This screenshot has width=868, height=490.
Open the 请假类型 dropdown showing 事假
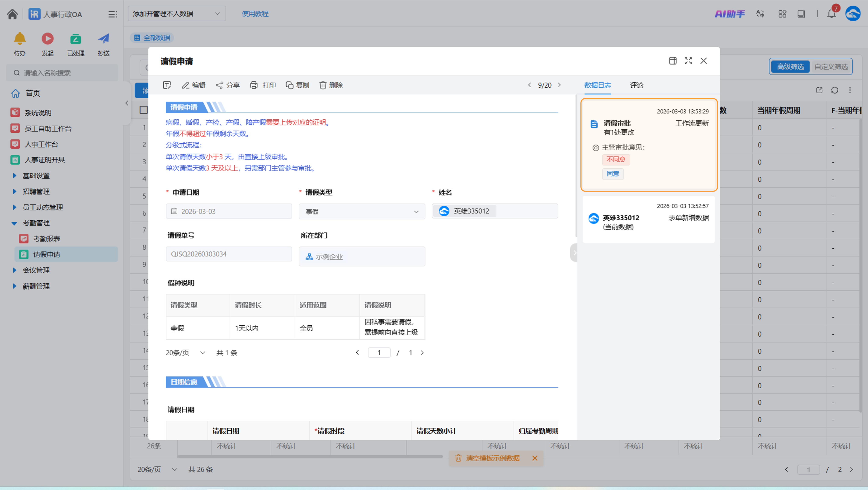[x=362, y=211]
